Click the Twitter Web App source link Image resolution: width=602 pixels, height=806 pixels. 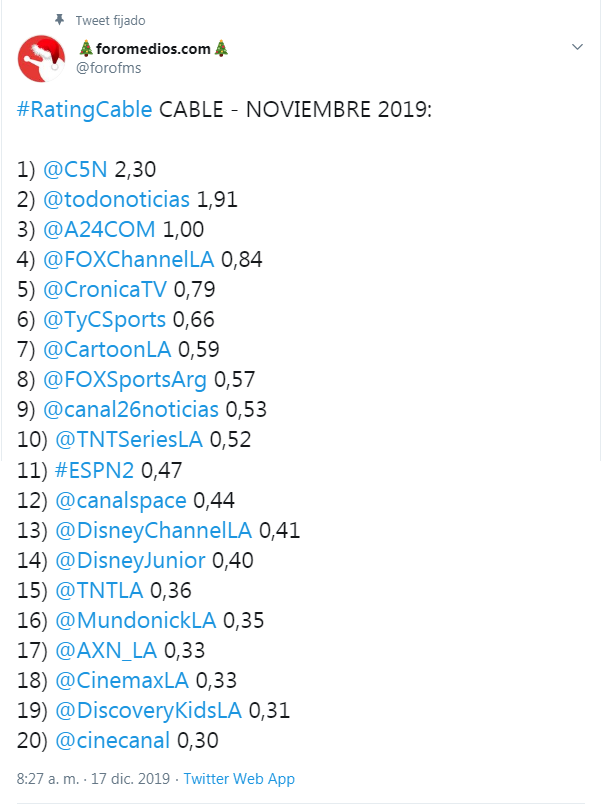pyautogui.click(x=238, y=779)
